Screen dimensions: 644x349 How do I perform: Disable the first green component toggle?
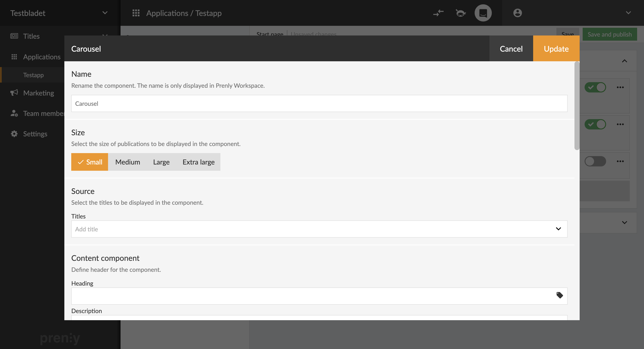595,87
